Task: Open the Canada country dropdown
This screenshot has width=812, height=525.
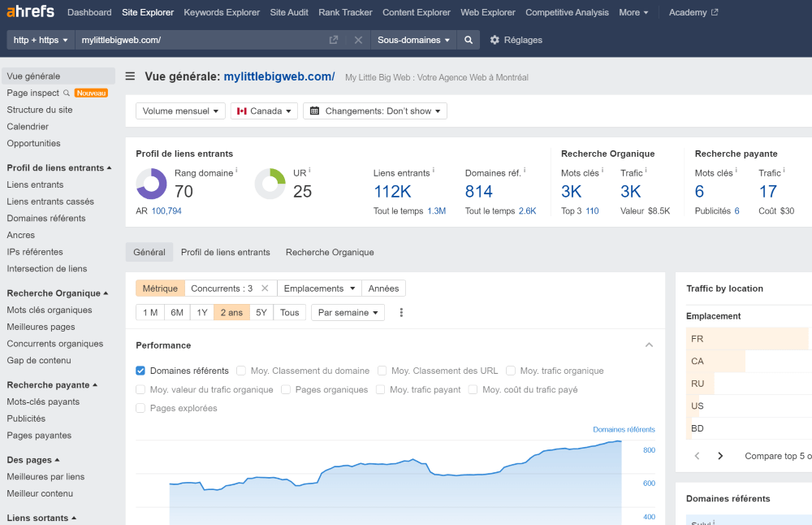Action: pos(264,111)
